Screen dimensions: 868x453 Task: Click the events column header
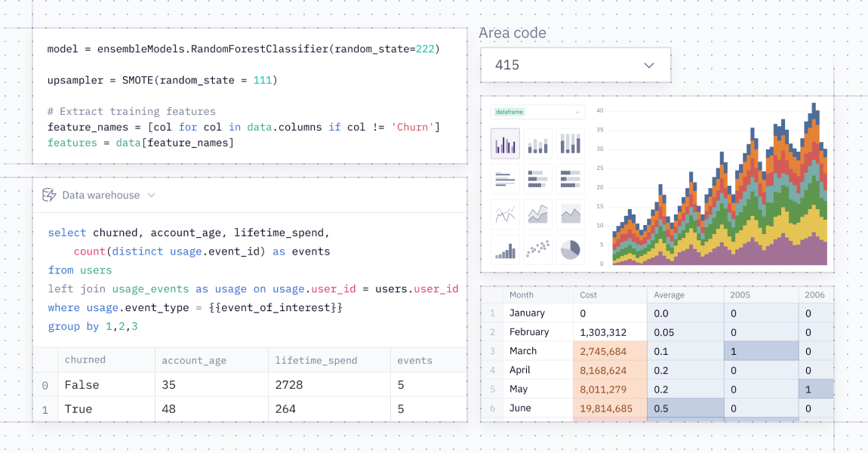(x=414, y=360)
